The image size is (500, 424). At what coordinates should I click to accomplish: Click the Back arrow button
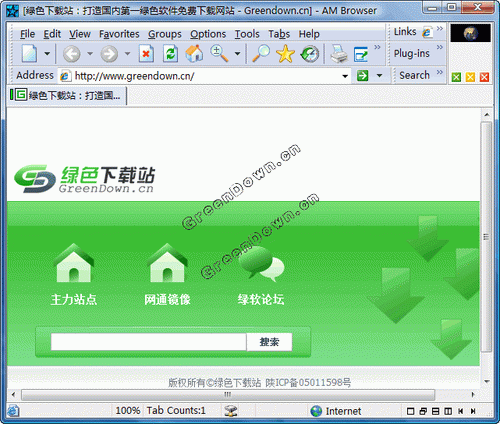pyautogui.click(x=72, y=54)
